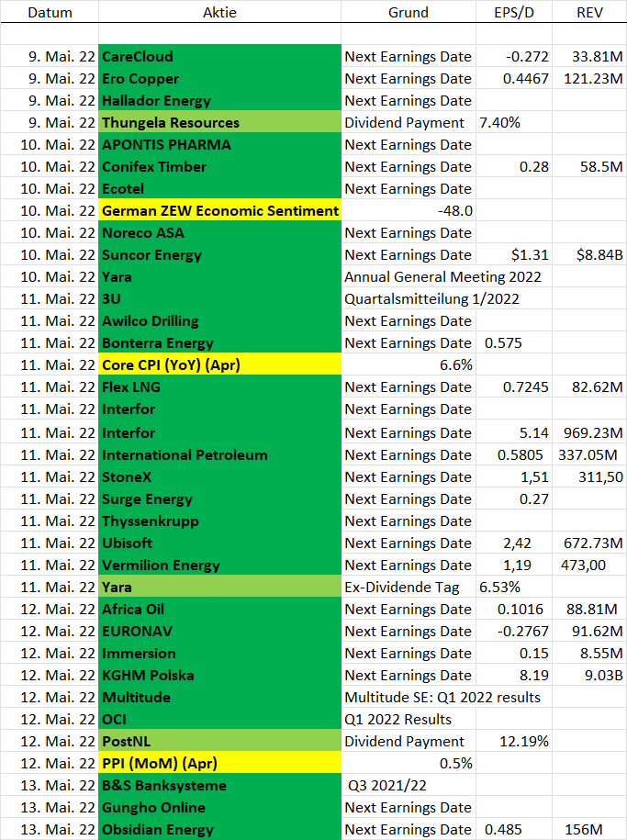627x840 pixels.
Task: Click the Conifex Timber cell
Action: point(219,166)
